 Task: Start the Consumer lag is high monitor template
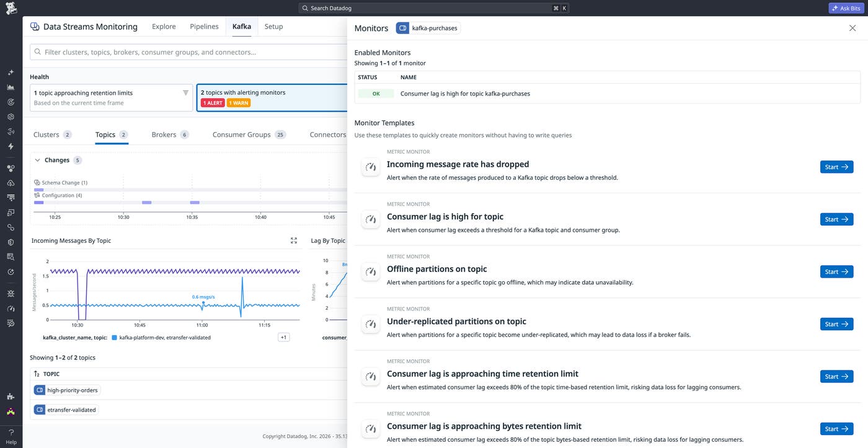click(x=836, y=219)
